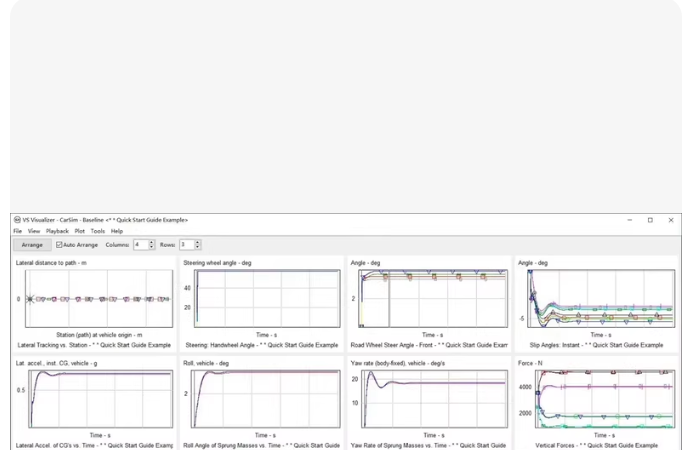Open the Tools menu
Image resolution: width=692 pixels, height=450 pixels.
98,231
